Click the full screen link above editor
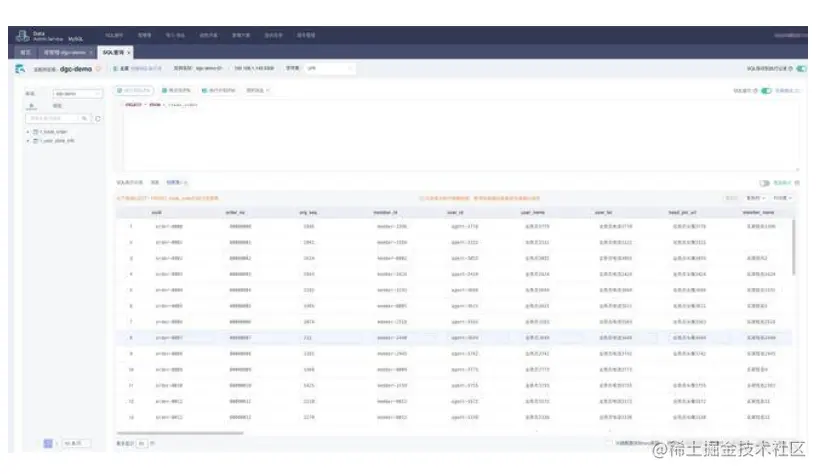The height and width of the screenshot is (474, 821). (x=787, y=91)
